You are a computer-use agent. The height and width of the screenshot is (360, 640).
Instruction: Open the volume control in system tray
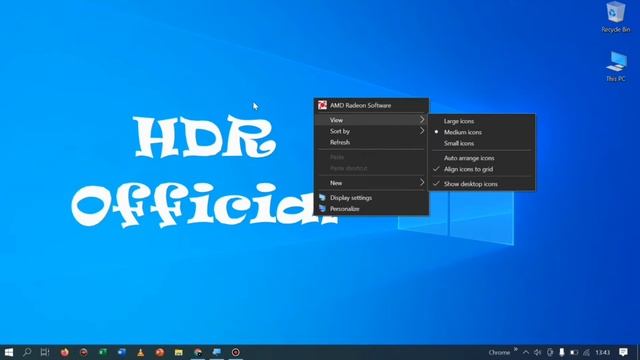pos(538,352)
